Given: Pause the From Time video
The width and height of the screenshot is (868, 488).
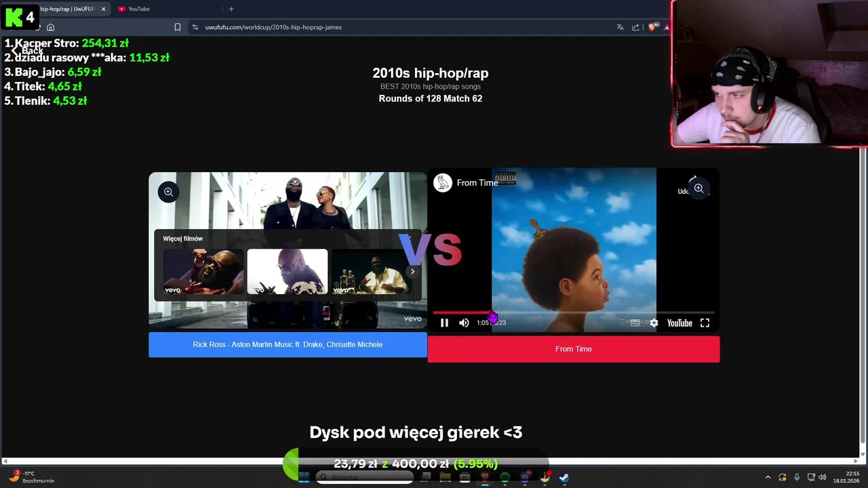Looking at the screenshot, I should click(x=444, y=323).
